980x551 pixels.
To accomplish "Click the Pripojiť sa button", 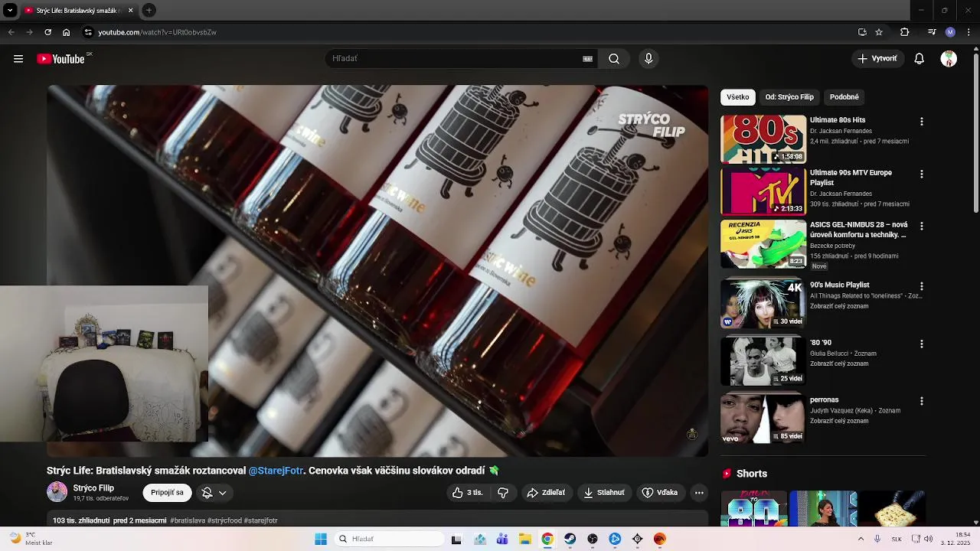I will click(167, 493).
